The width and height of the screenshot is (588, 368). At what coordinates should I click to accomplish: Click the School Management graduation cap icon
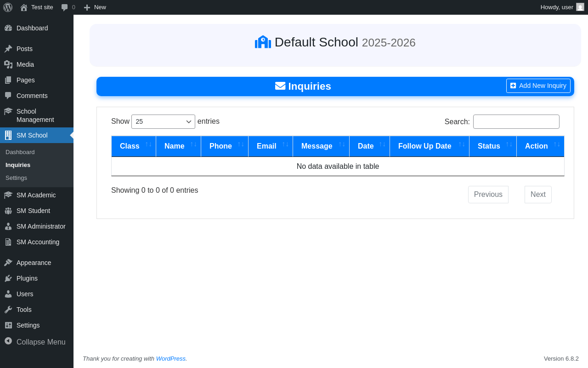point(8,111)
